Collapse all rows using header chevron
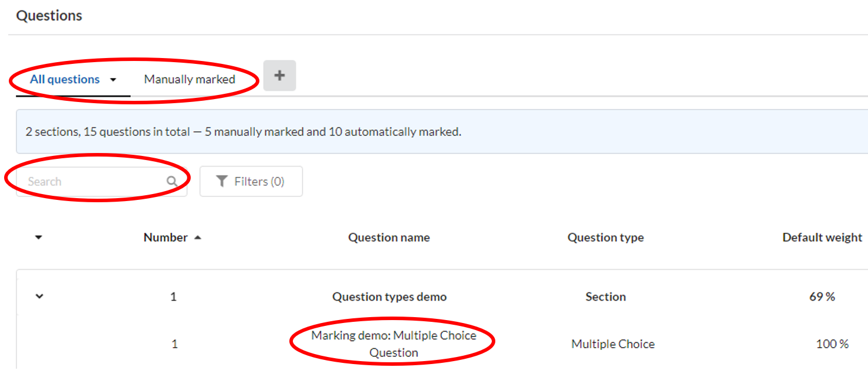The height and width of the screenshot is (374, 868). coord(39,237)
